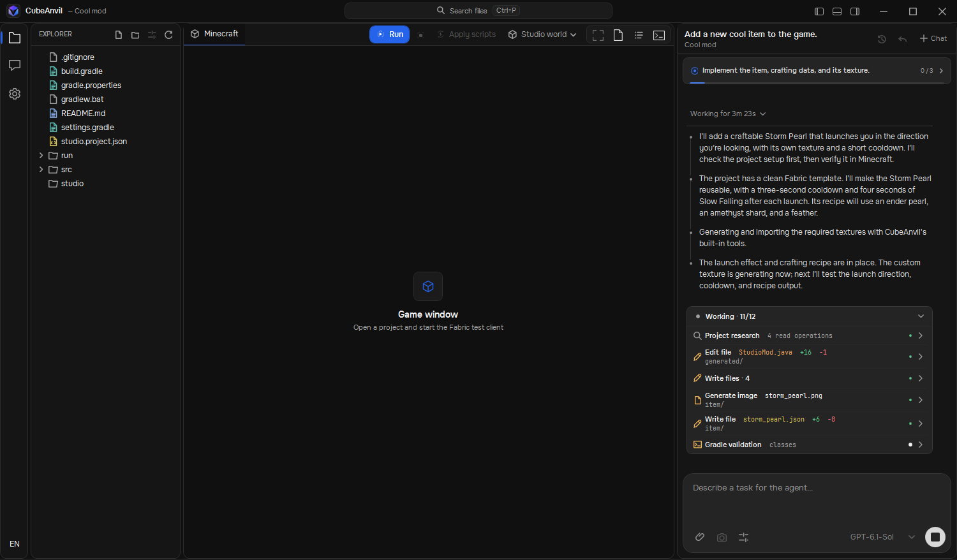Open the GPT-6.1-Sol model dropdown
This screenshot has width=957, height=560.
point(882,537)
